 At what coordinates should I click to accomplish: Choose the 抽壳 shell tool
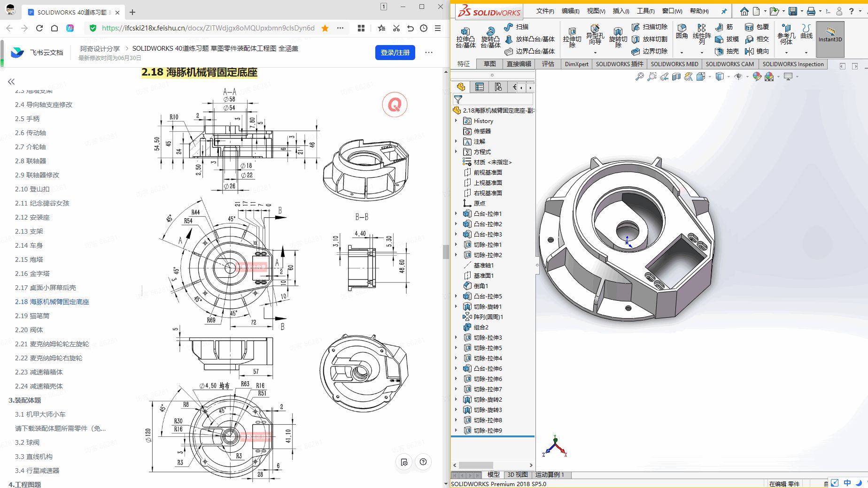pyautogui.click(x=727, y=51)
